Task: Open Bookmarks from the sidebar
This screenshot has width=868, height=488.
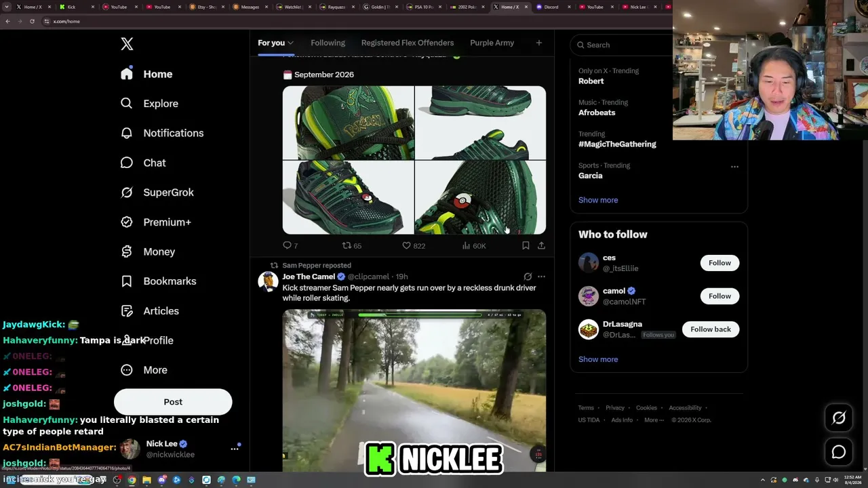Action: [x=159, y=281]
